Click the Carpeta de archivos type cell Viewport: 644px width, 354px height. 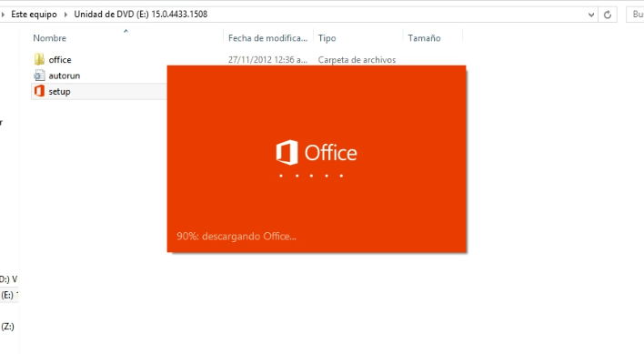[357, 60]
